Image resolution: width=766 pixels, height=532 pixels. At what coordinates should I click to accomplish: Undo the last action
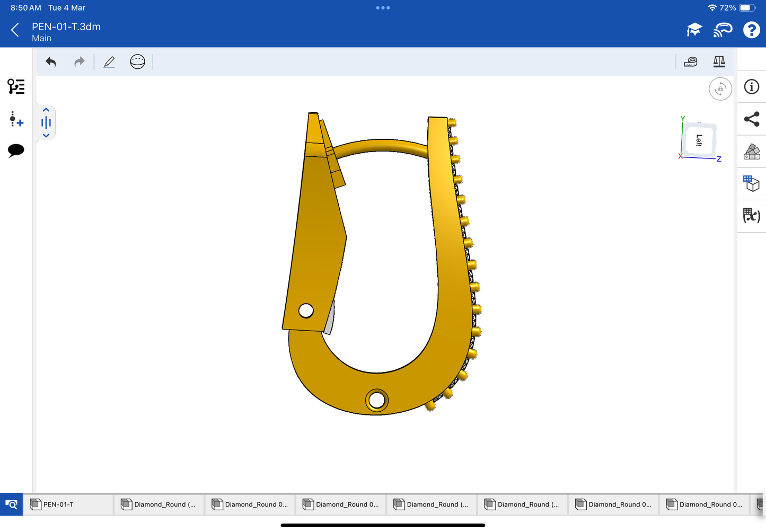[51, 62]
